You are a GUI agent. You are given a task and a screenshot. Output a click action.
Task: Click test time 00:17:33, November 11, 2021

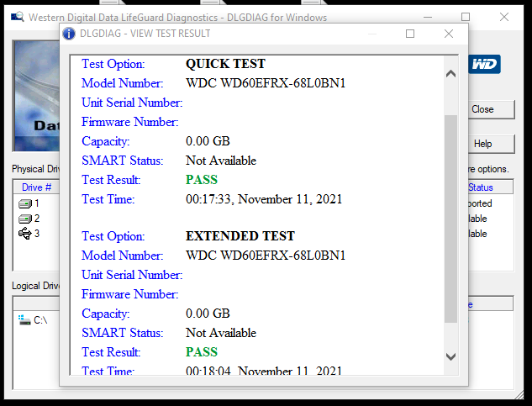pos(264,199)
